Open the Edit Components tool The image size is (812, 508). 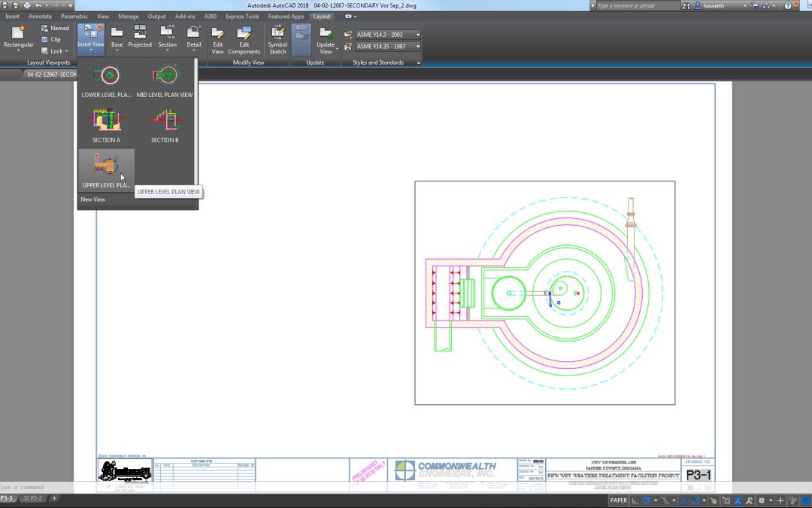tap(244, 41)
